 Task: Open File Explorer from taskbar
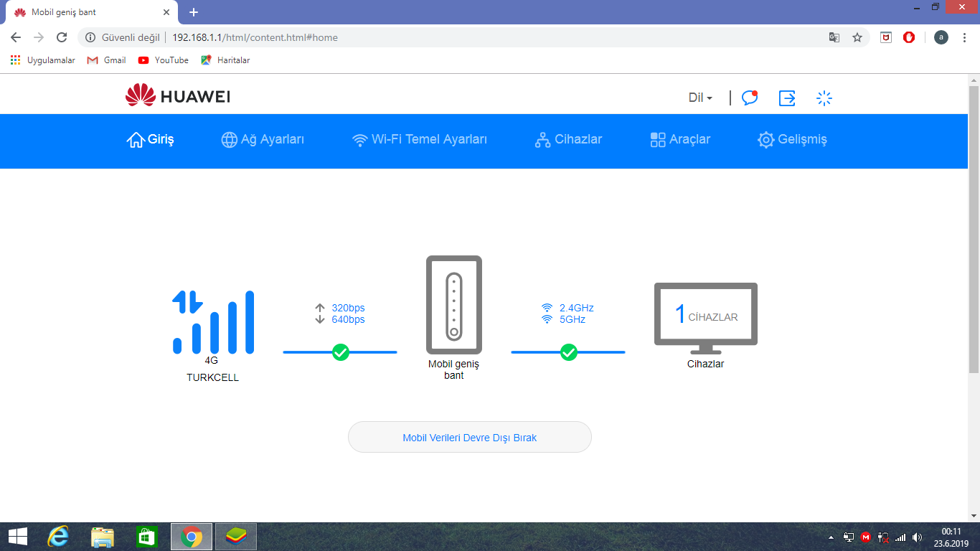click(x=103, y=537)
